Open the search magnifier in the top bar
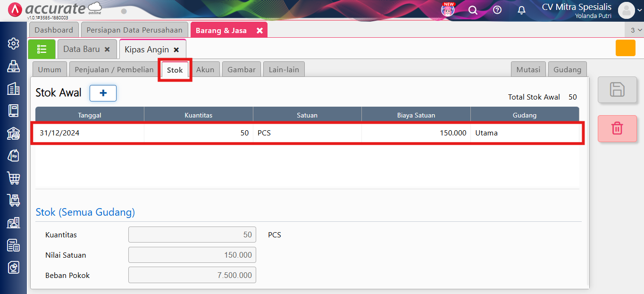This screenshot has height=294, width=644. (473, 9)
